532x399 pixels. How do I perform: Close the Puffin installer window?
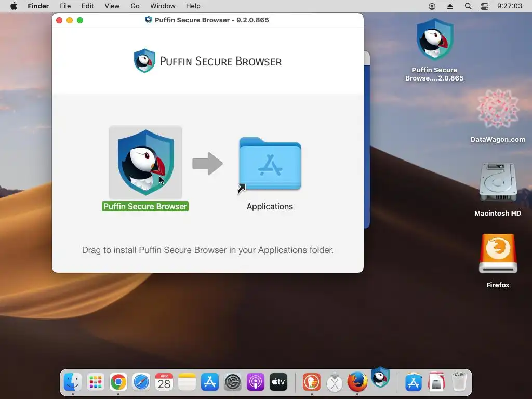(x=59, y=20)
